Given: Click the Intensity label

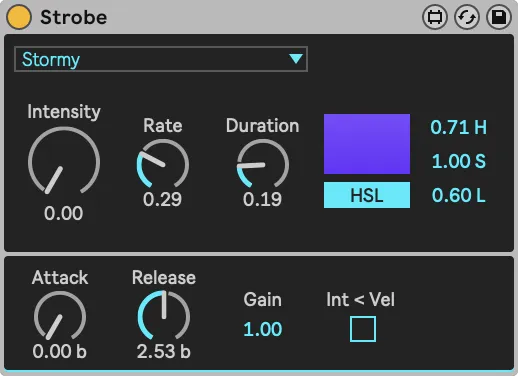Looking at the screenshot, I should (64, 112).
